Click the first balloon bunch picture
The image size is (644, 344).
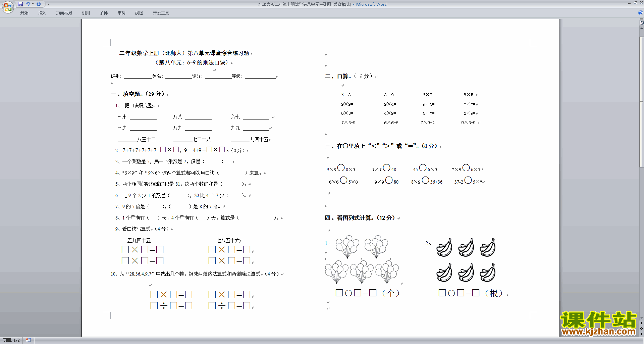pos(347,246)
